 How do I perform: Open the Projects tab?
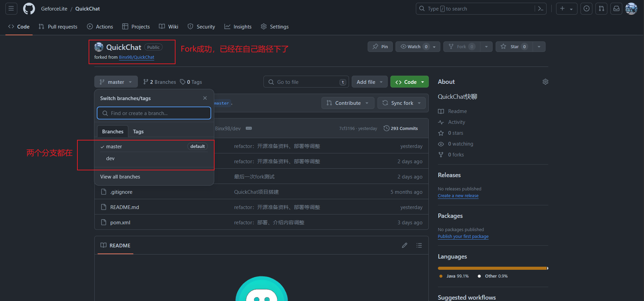pos(136,26)
